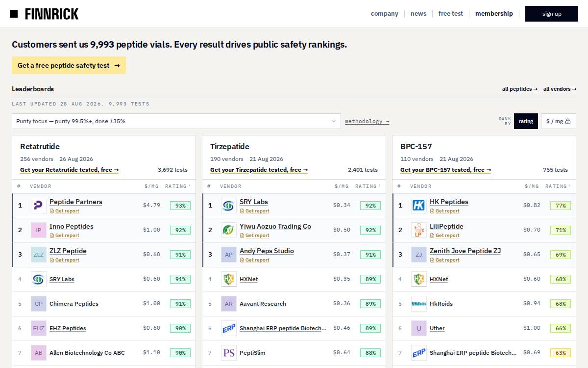This screenshot has width=588, height=368.
Task: Click EHZ Peptides avatar icon
Action: pyautogui.click(x=39, y=328)
